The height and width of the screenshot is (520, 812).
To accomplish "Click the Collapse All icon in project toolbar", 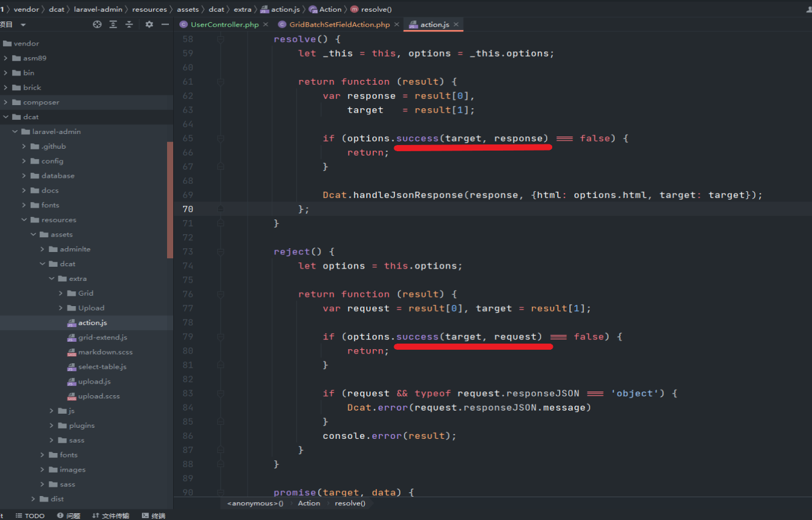I will 128,24.
